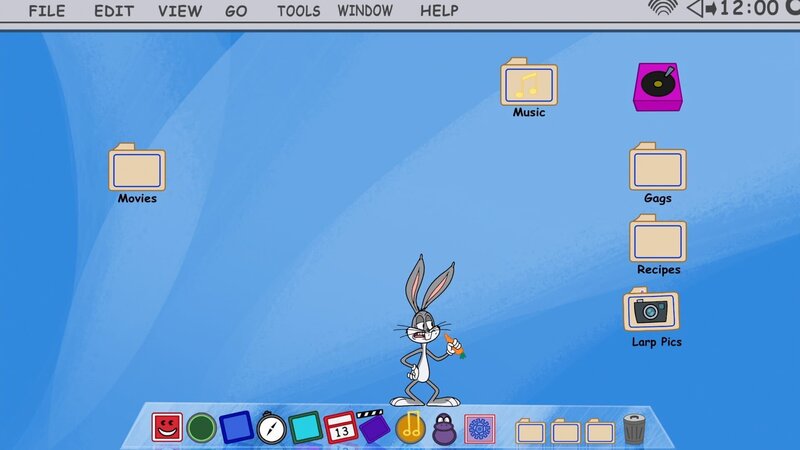Launch the red smiley face dock app

point(167,427)
